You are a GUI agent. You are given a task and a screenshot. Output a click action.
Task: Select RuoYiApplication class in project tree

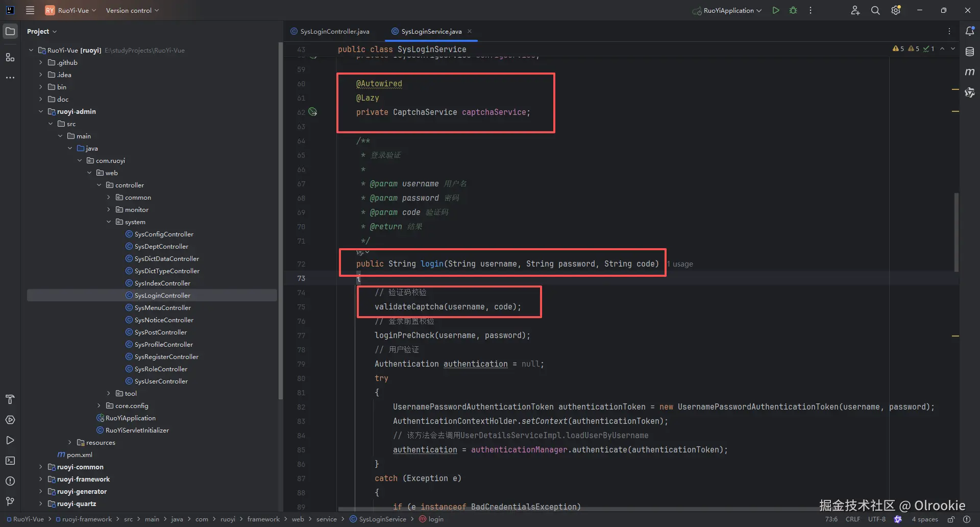(x=126, y=418)
